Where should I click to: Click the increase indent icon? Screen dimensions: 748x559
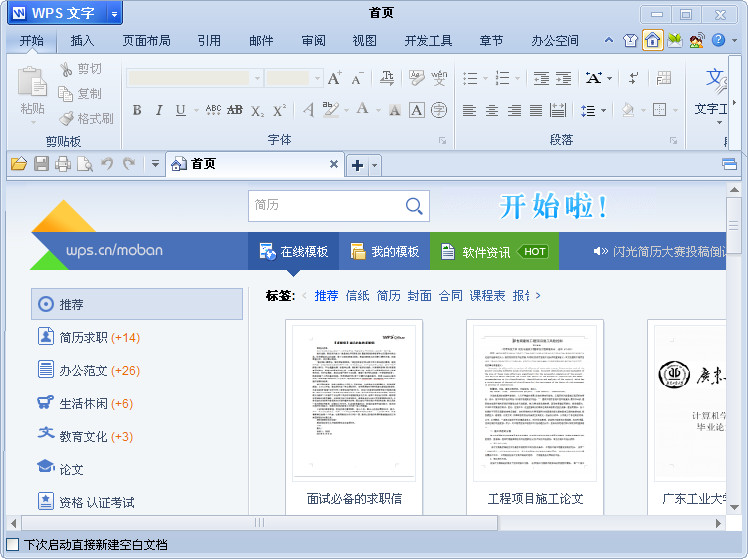click(563, 78)
